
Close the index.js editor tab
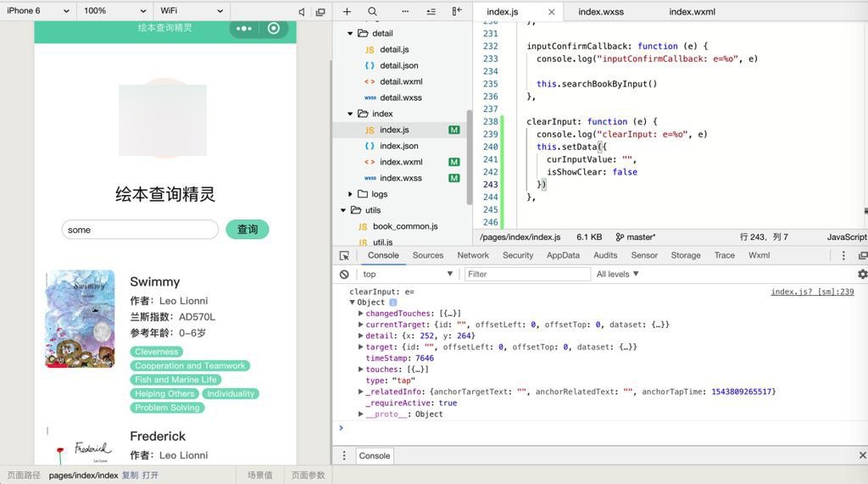tap(551, 12)
